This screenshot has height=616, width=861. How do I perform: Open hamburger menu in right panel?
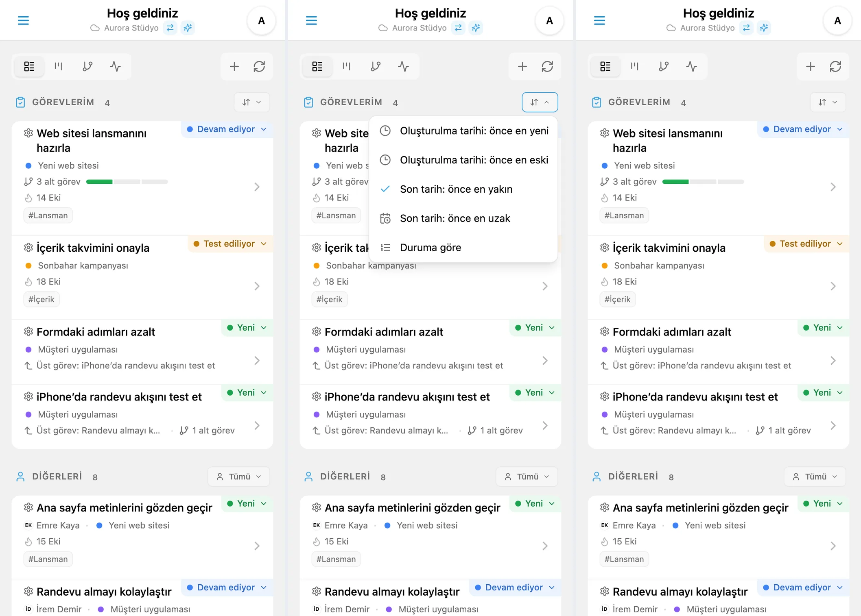(599, 20)
